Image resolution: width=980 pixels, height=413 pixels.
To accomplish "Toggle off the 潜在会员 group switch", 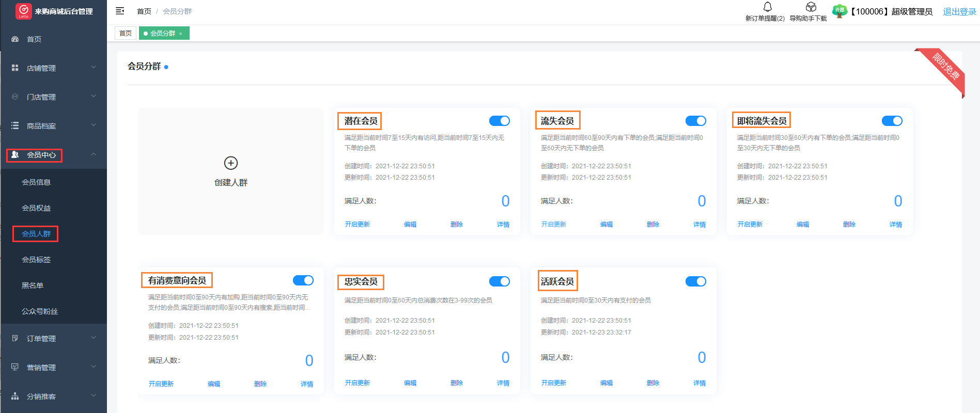I will tap(499, 121).
